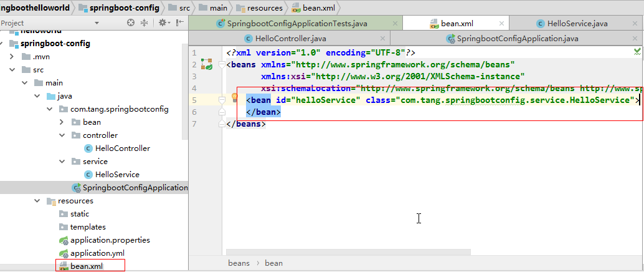Close the SpringbootConfigApplication.java tab
Screen dimensions: 644x272
636,39
